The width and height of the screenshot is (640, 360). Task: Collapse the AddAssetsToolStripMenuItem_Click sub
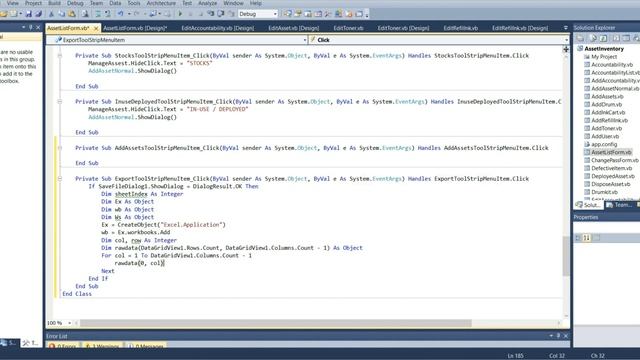tap(60, 148)
